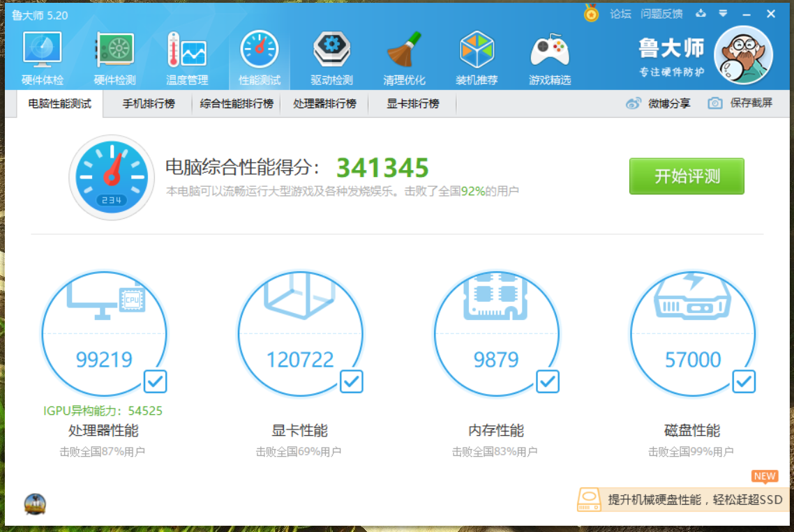Switch to the 显卡排行榜 tab
The height and width of the screenshot is (532, 794).
click(412, 104)
